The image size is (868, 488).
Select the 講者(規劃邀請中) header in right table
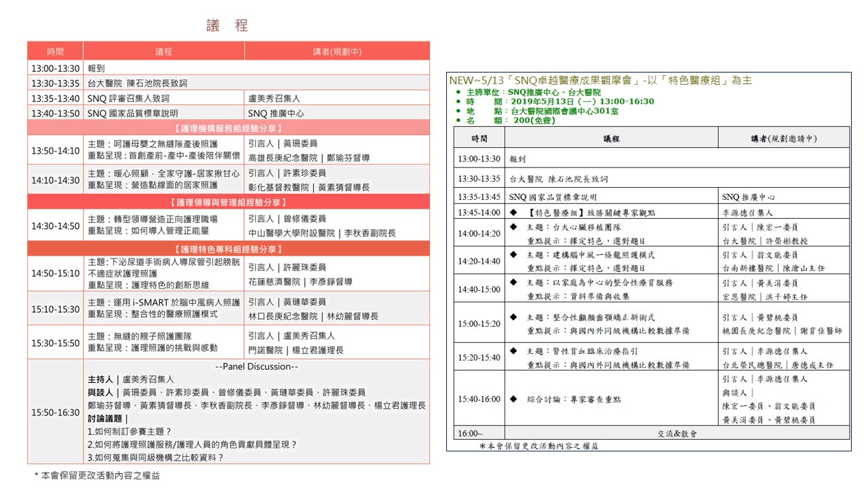(x=784, y=138)
